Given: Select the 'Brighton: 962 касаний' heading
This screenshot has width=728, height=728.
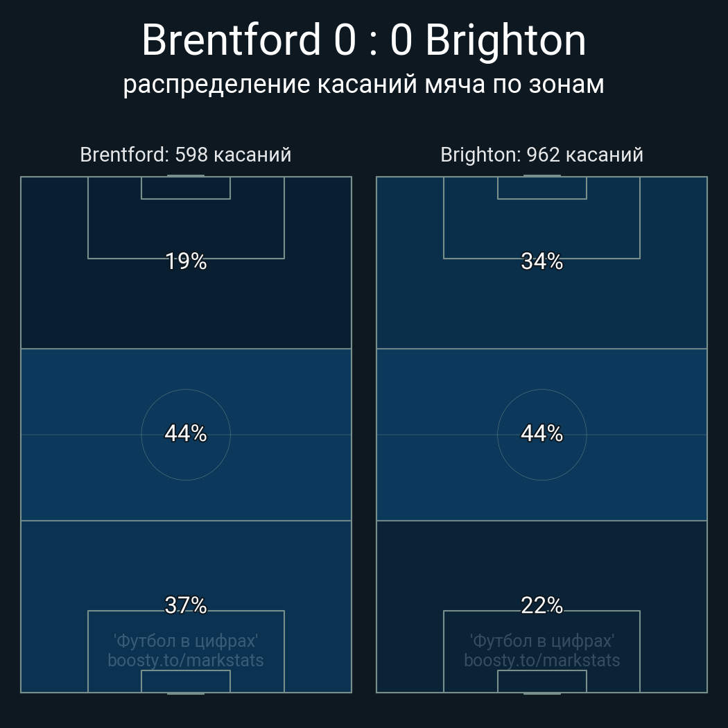Looking at the screenshot, I should [541, 155].
